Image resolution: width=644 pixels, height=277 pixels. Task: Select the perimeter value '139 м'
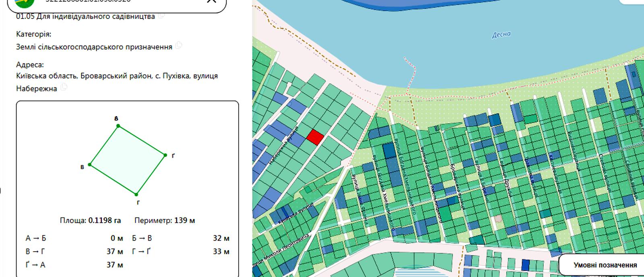pyautogui.click(x=185, y=220)
